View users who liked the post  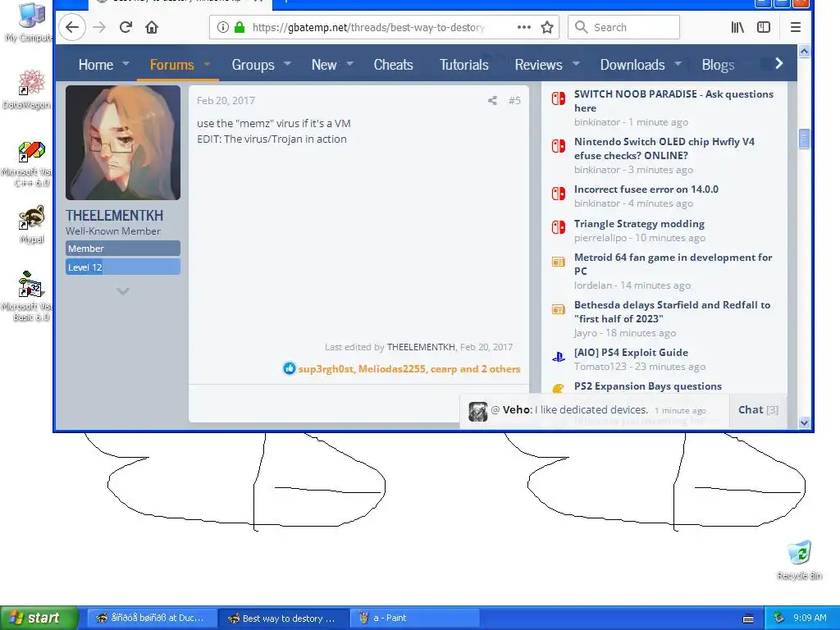pyautogui.click(x=409, y=368)
